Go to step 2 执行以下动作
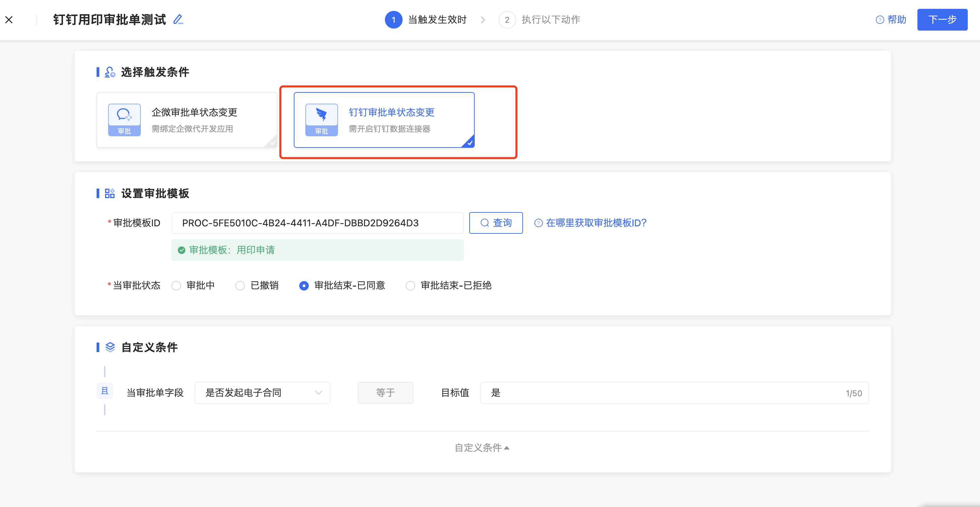Viewport: 980px width, 507px height. [539, 20]
